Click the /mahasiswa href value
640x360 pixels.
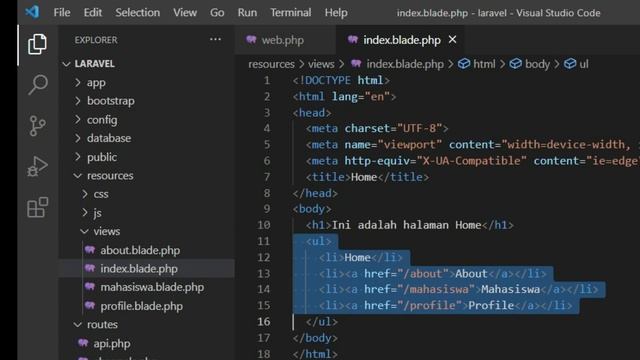point(436,289)
